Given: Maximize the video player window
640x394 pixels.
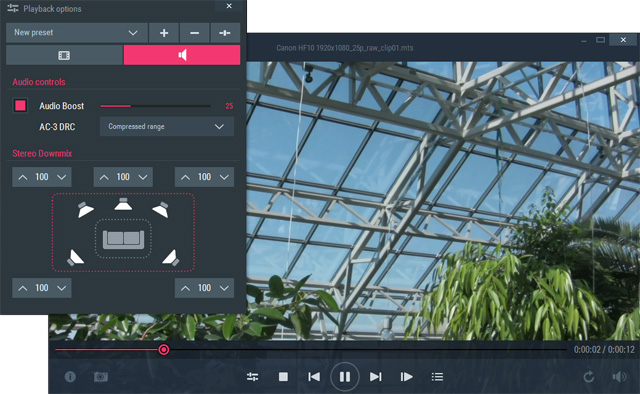Looking at the screenshot, I should (600, 40).
